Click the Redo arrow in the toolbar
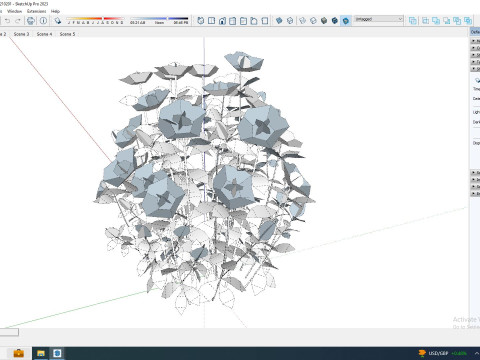 tap(18, 21)
